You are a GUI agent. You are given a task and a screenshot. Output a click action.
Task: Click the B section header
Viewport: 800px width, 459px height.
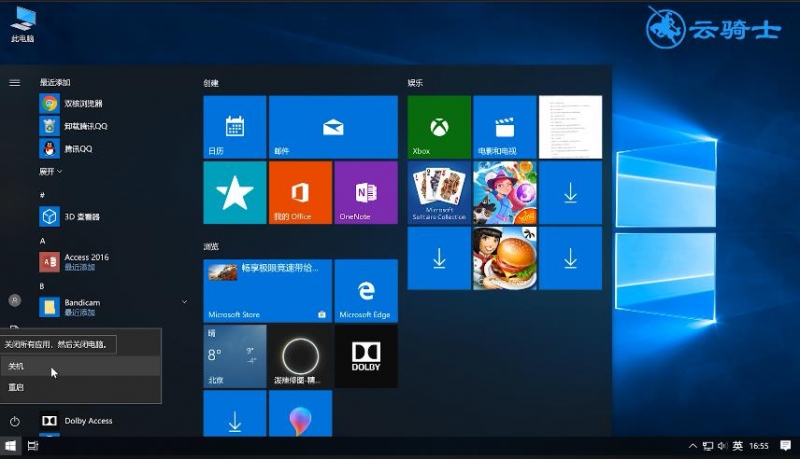click(42, 286)
